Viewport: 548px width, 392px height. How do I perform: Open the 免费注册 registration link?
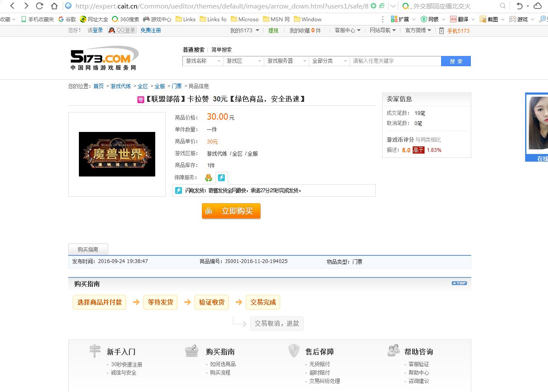pyautogui.click(x=150, y=30)
